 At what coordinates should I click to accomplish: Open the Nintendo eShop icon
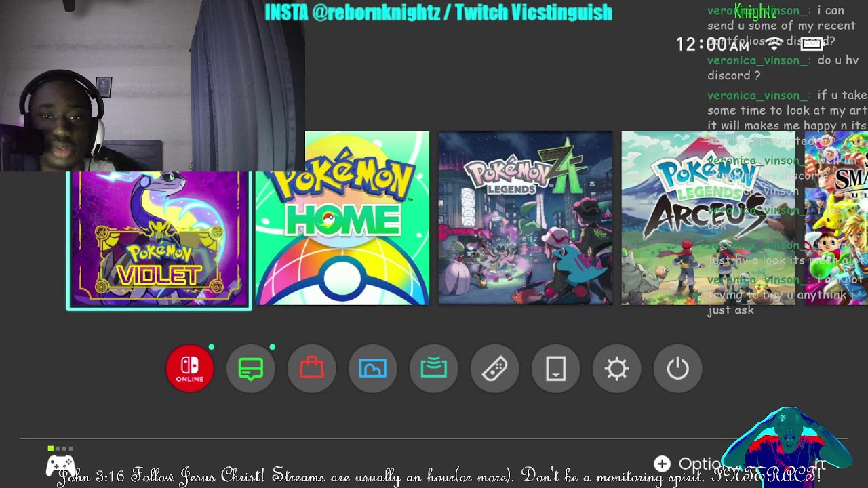click(312, 368)
